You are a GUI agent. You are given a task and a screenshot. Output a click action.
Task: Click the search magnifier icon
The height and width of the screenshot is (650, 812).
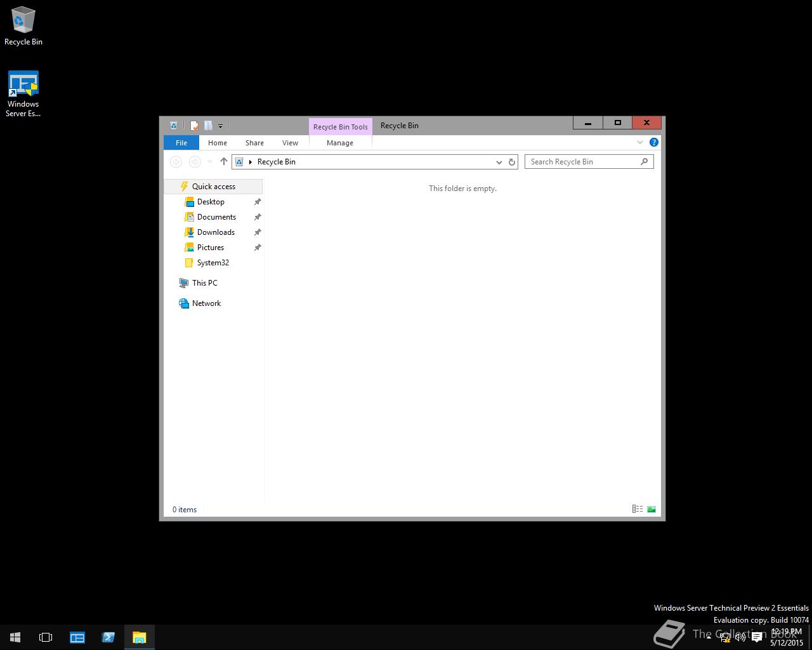point(645,162)
